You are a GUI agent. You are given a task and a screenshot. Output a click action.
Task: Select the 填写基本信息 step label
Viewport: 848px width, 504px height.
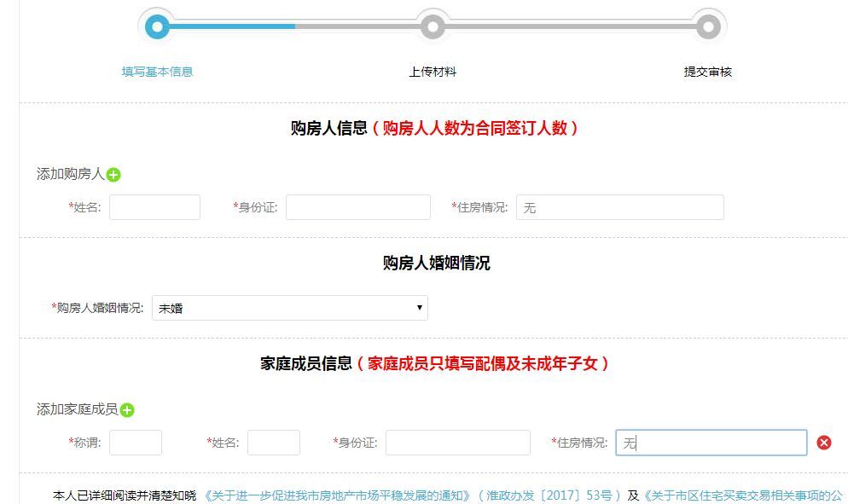point(157,72)
